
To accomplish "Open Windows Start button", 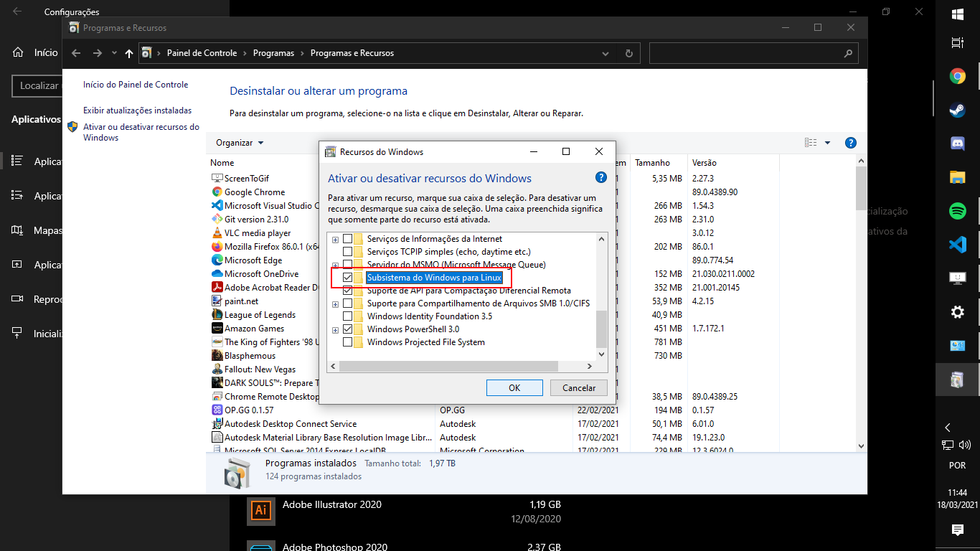I will point(957,14).
